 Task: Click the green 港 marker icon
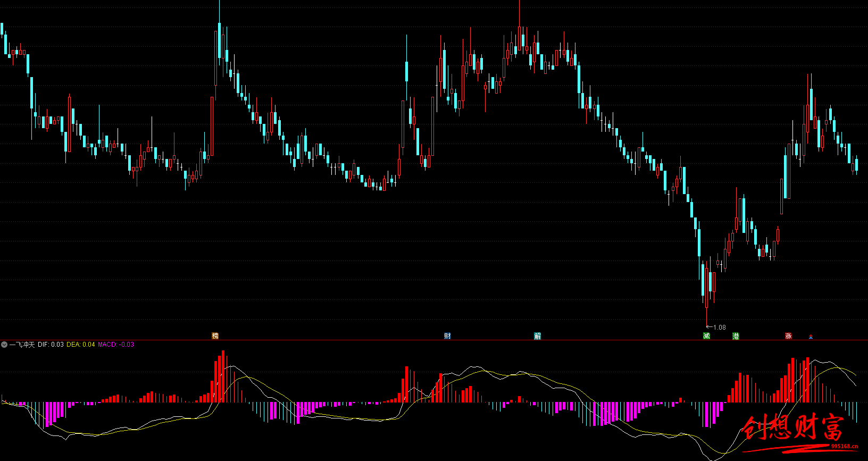(x=736, y=336)
